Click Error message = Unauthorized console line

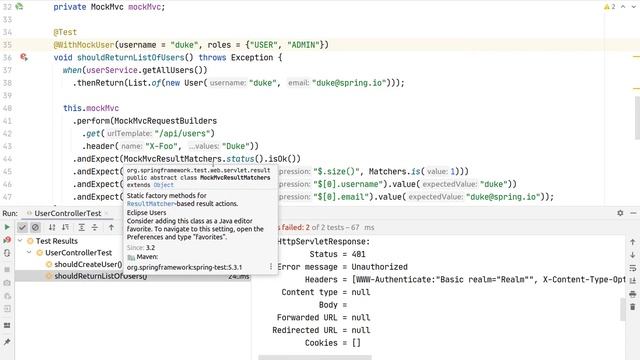point(342,267)
